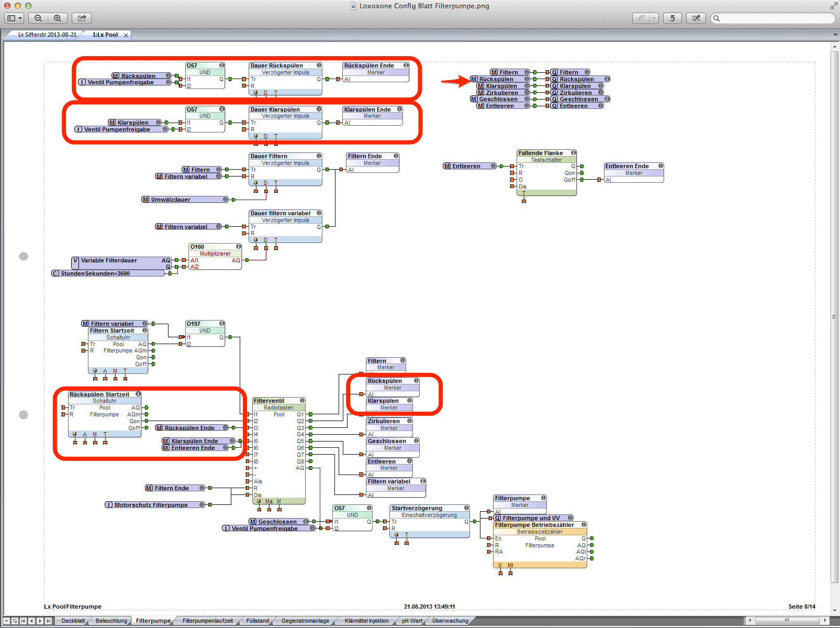The height and width of the screenshot is (628, 840).
Task: Open the edit markup toolbar icon
Action: click(696, 18)
